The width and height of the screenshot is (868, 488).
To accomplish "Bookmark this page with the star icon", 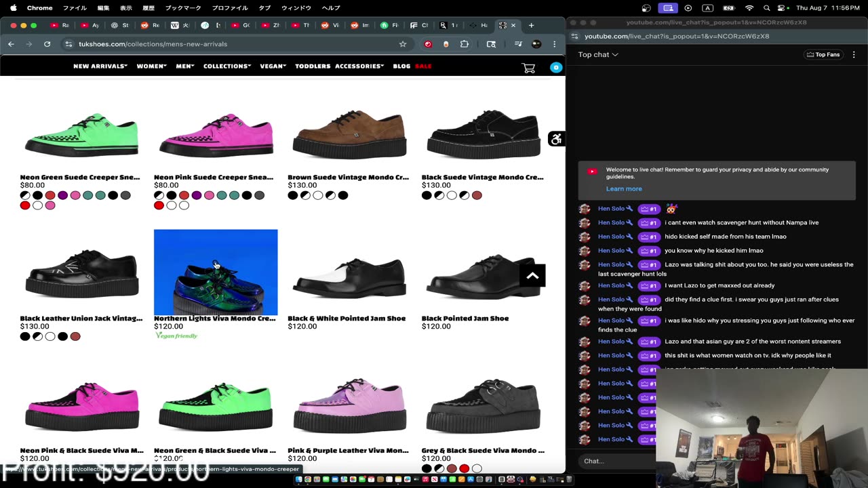I will [x=403, y=44].
